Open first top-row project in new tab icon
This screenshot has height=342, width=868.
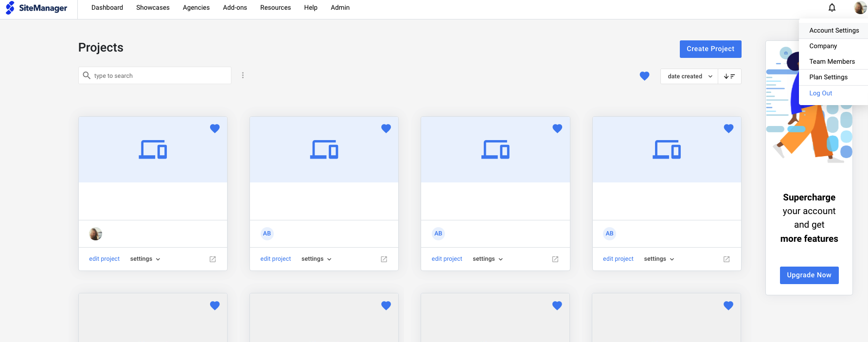[213, 259]
